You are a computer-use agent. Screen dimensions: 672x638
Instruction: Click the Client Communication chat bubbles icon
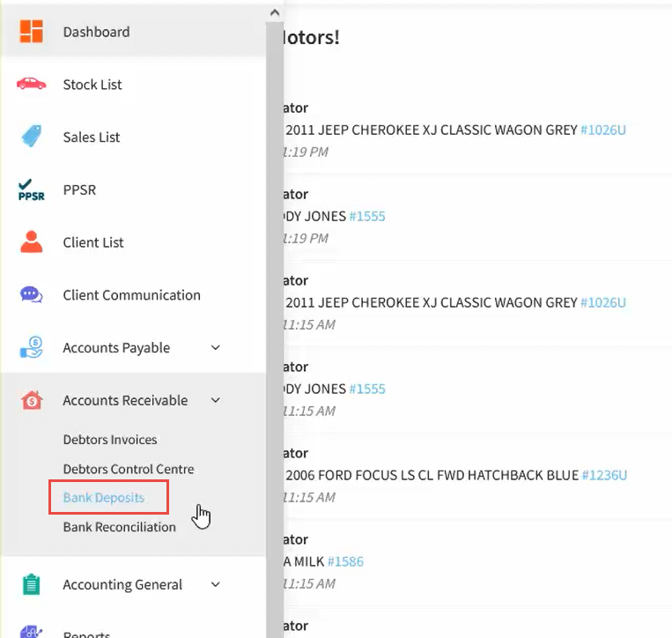[x=31, y=295]
